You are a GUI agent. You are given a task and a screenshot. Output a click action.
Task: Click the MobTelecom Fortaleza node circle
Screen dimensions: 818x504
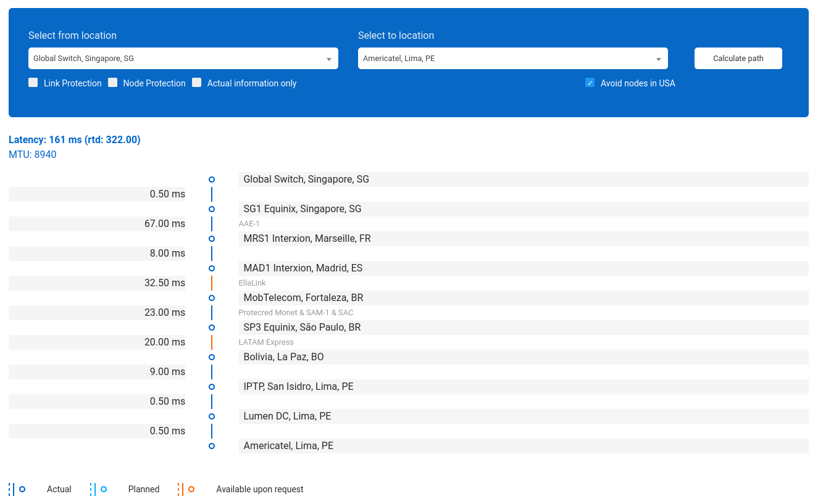coord(212,298)
